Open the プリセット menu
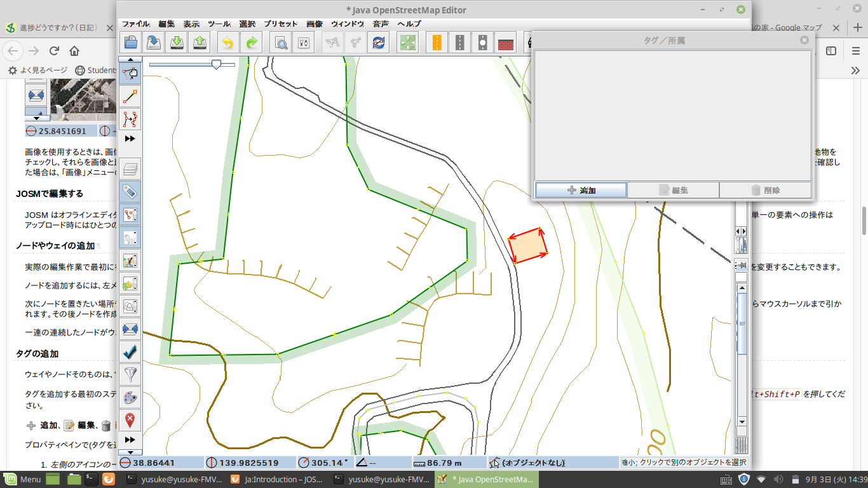 point(281,24)
